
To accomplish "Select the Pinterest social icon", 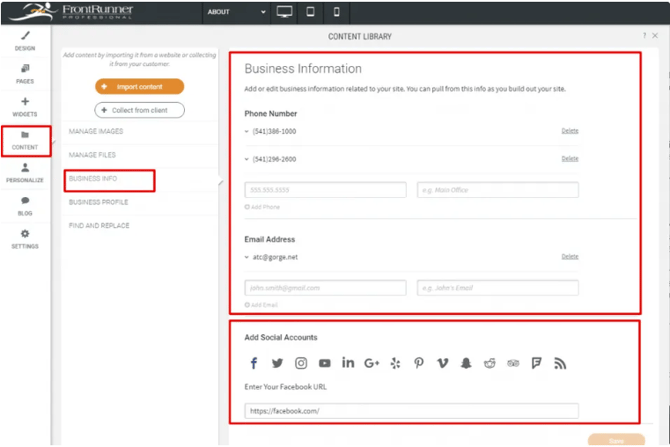I will 419,363.
